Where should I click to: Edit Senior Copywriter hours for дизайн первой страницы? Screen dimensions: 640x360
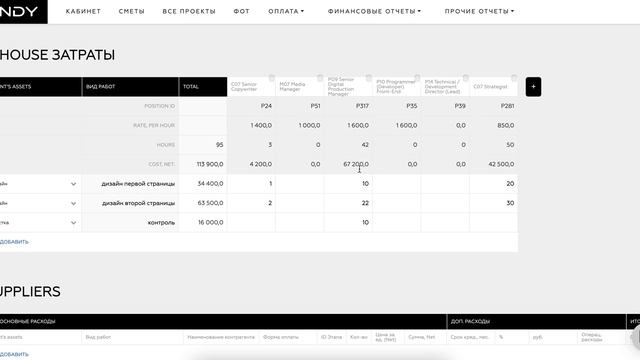pos(251,184)
